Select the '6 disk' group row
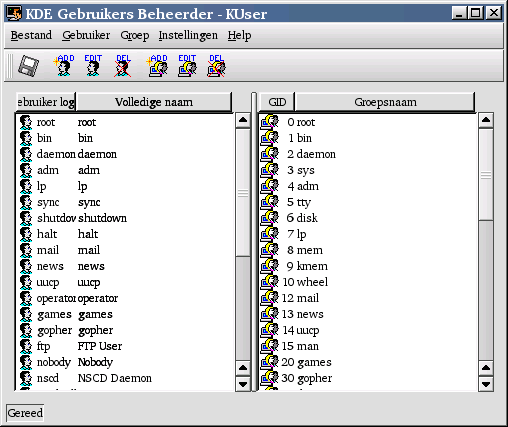The width and height of the screenshot is (508, 427). 368,218
